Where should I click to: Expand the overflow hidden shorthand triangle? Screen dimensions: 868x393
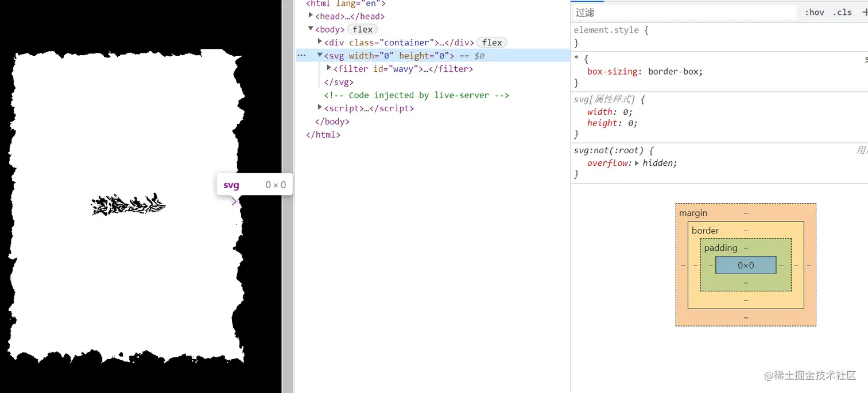[637, 163]
